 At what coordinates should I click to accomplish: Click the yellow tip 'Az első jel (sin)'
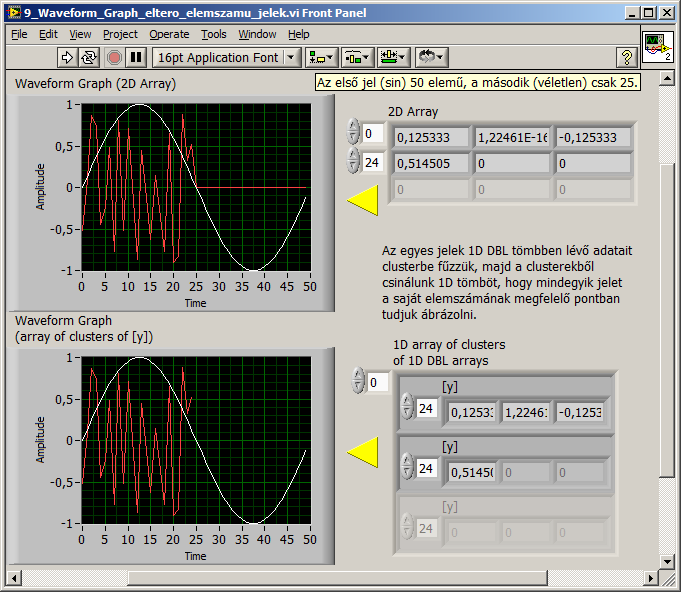pos(478,83)
